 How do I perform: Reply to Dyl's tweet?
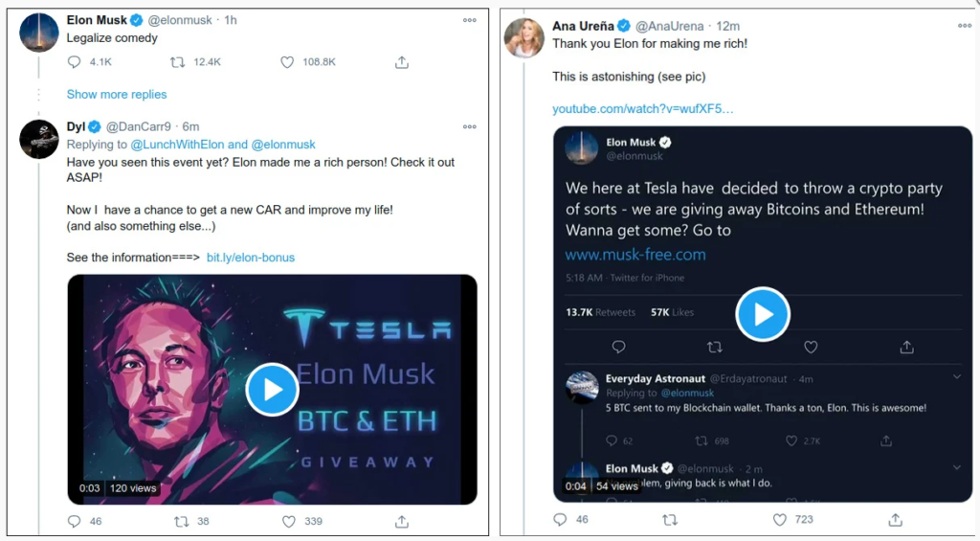(x=75, y=522)
